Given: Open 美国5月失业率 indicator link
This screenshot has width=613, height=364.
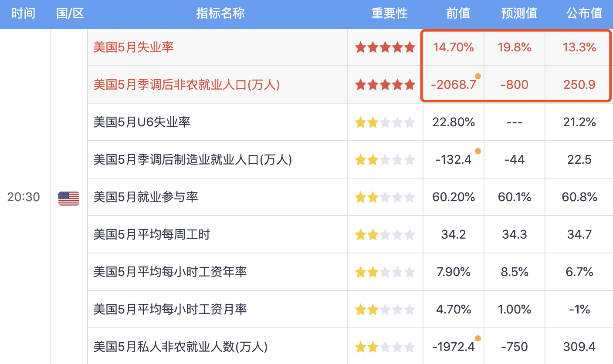Looking at the screenshot, I should pos(133,47).
